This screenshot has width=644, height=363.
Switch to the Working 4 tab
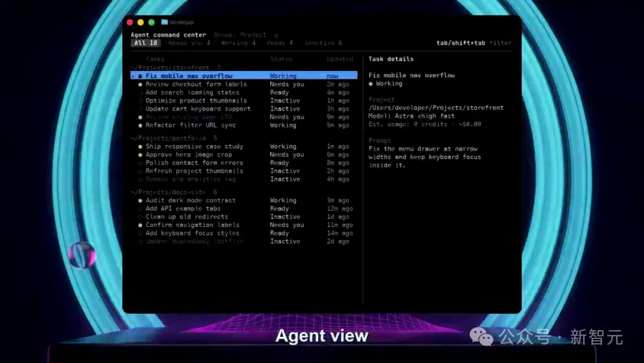pyautogui.click(x=238, y=43)
